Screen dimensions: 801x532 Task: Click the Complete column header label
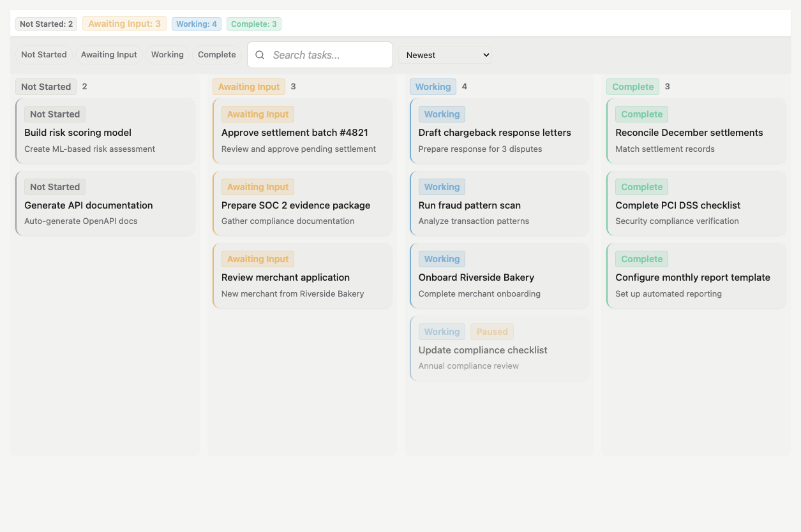pyautogui.click(x=633, y=87)
